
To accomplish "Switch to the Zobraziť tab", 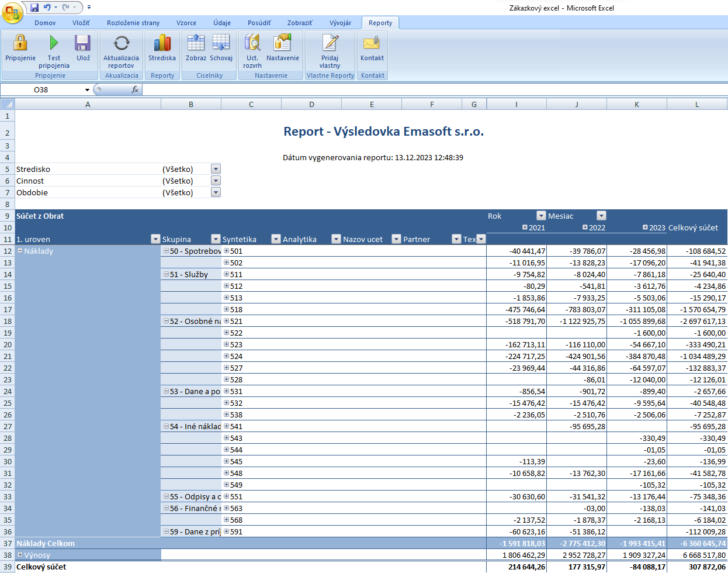I will click(300, 23).
